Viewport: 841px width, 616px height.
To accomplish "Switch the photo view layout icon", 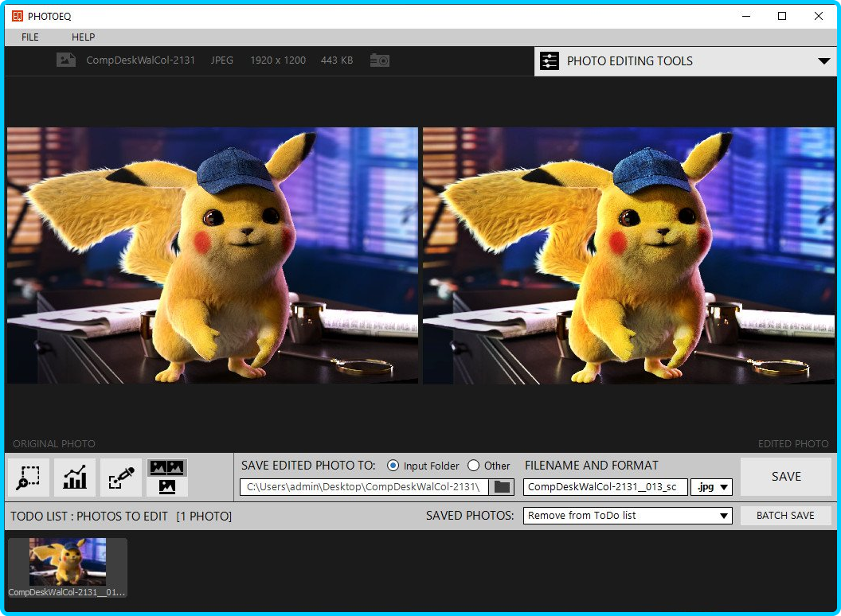I will tap(167, 478).
